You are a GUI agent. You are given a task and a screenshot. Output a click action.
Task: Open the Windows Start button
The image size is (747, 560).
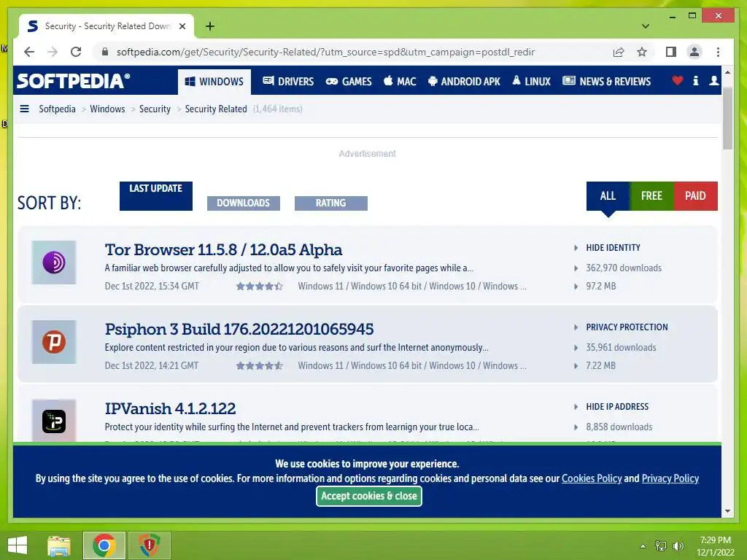18,545
